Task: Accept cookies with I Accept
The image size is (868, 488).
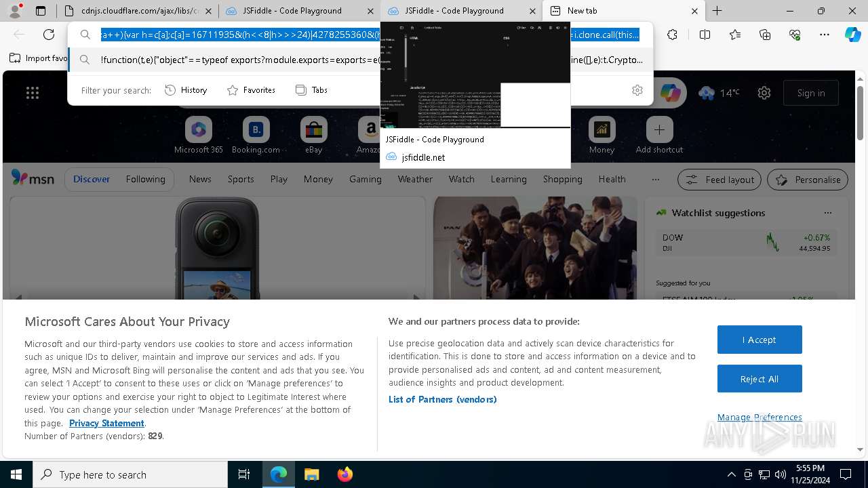Action: [759, 340]
